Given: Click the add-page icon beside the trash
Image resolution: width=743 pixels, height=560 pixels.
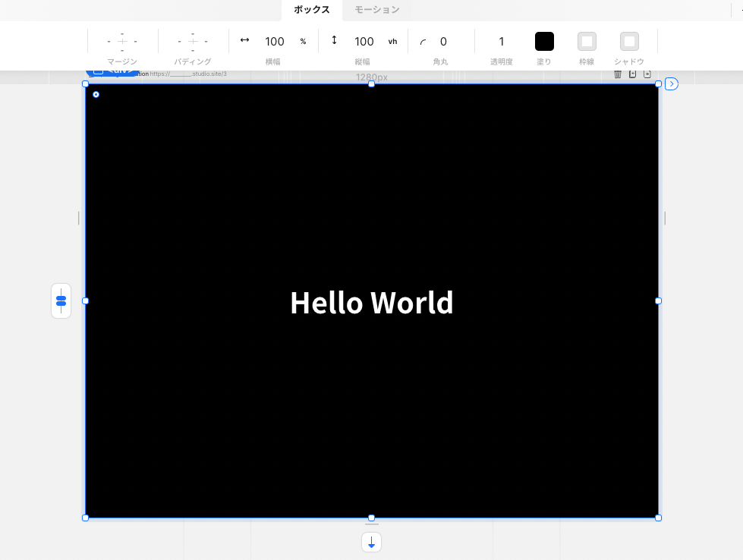Looking at the screenshot, I should pyautogui.click(x=633, y=74).
